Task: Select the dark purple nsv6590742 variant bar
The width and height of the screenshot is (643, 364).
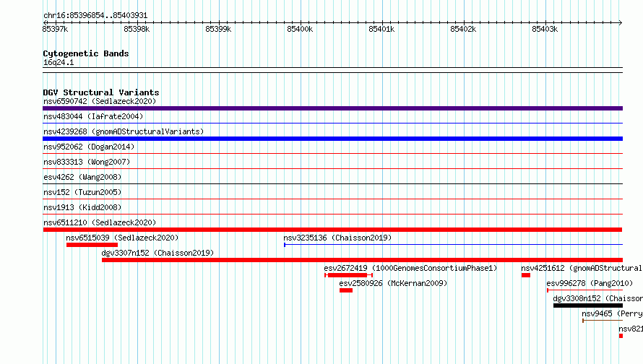Action: (332, 108)
